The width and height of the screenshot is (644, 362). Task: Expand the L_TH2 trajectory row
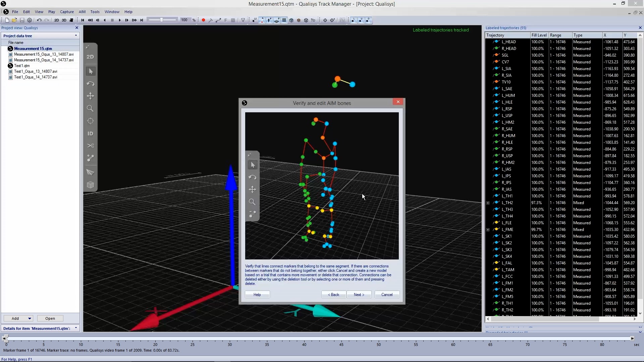(x=488, y=203)
